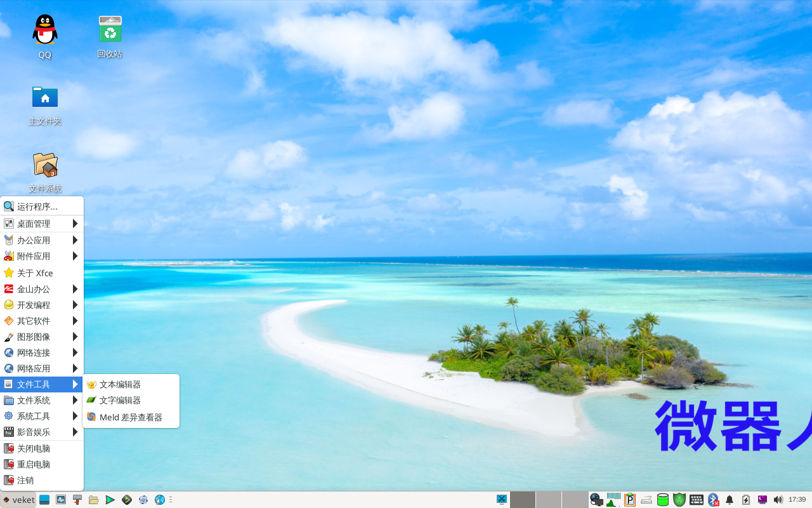Expand the 网络应用 submenu
Screen dimensions: 812x508
click(42, 368)
